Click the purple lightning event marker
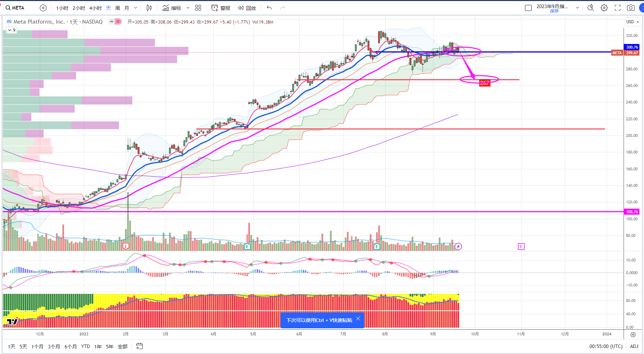 pos(458,246)
